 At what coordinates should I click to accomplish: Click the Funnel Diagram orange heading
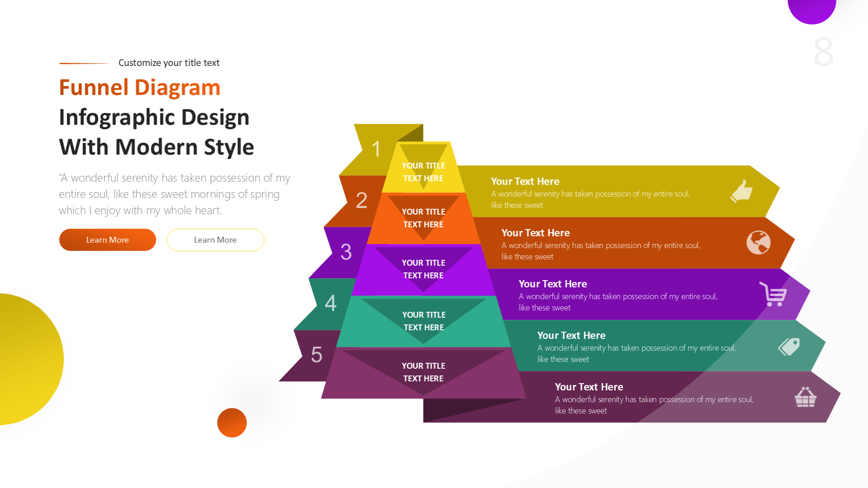tap(140, 88)
